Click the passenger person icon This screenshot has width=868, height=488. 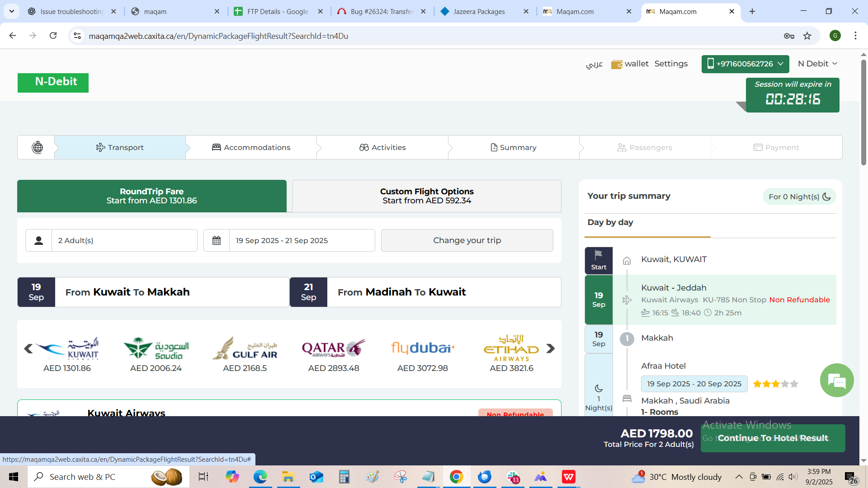39,240
